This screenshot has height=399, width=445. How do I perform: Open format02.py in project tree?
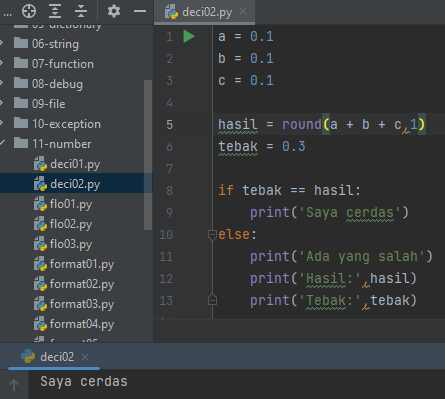(x=82, y=284)
